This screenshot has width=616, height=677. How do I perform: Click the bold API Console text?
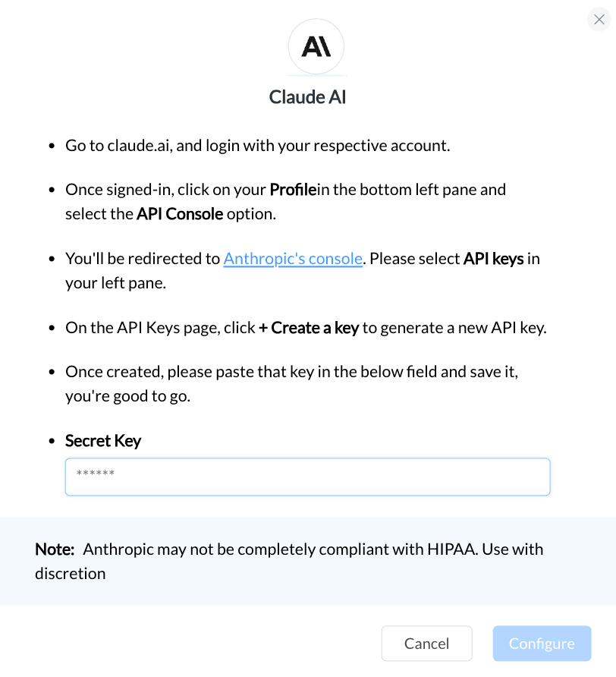point(180,214)
